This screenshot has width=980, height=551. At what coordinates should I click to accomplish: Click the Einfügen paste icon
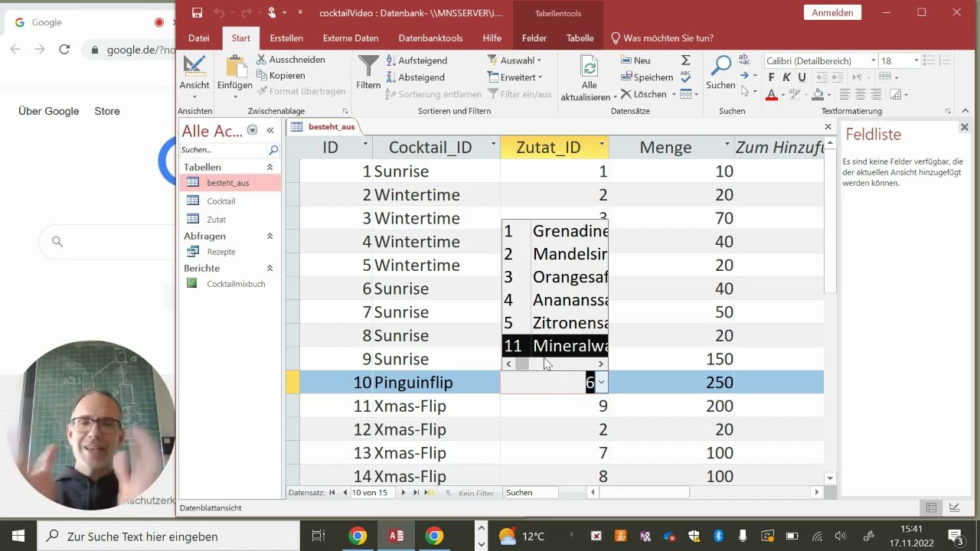point(234,68)
